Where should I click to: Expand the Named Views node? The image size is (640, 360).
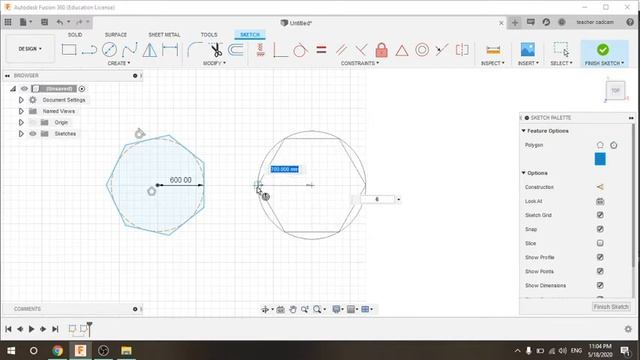pyautogui.click(x=21, y=111)
